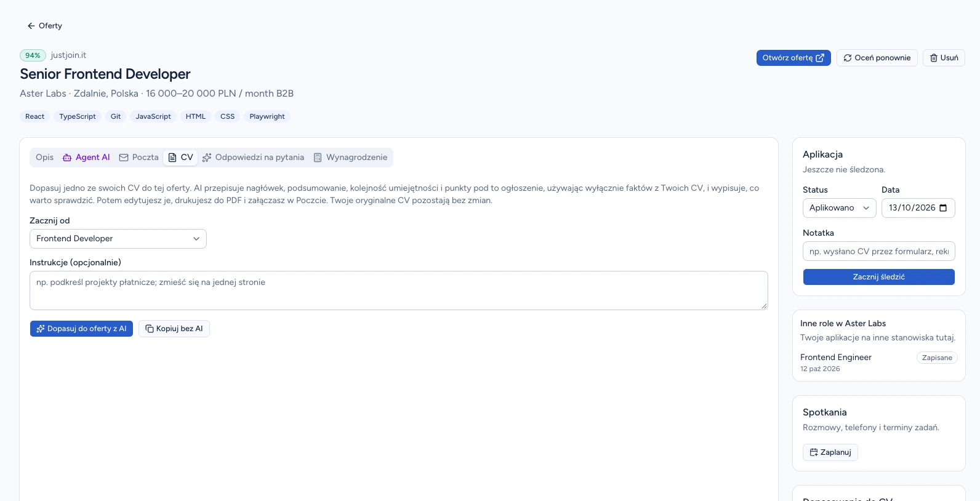Click the Kopiuj bez AI button
The width and height of the screenshot is (980, 501).
click(174, 329)
